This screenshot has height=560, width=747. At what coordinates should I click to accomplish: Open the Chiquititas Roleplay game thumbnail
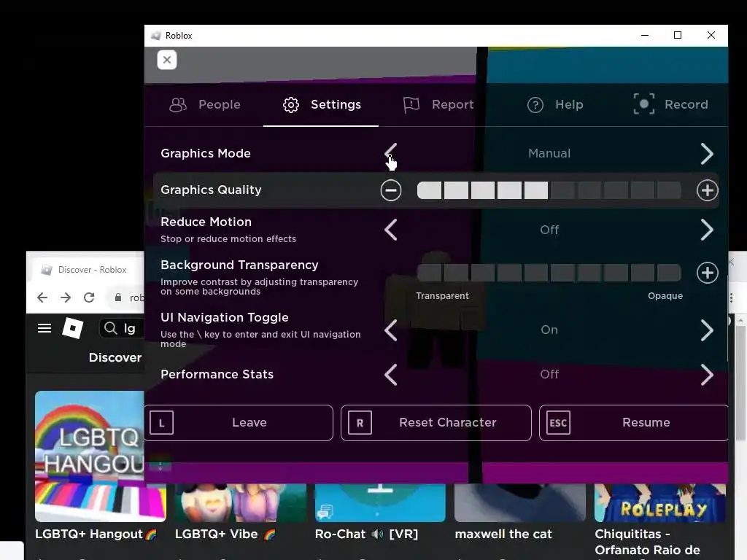point(660,503)
